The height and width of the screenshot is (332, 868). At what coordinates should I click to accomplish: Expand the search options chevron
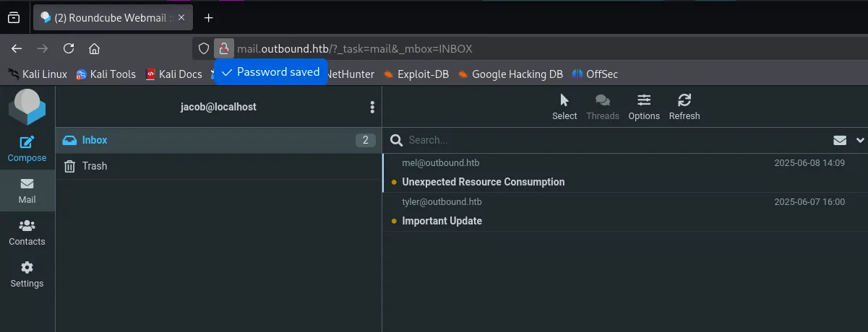(860, 140)
